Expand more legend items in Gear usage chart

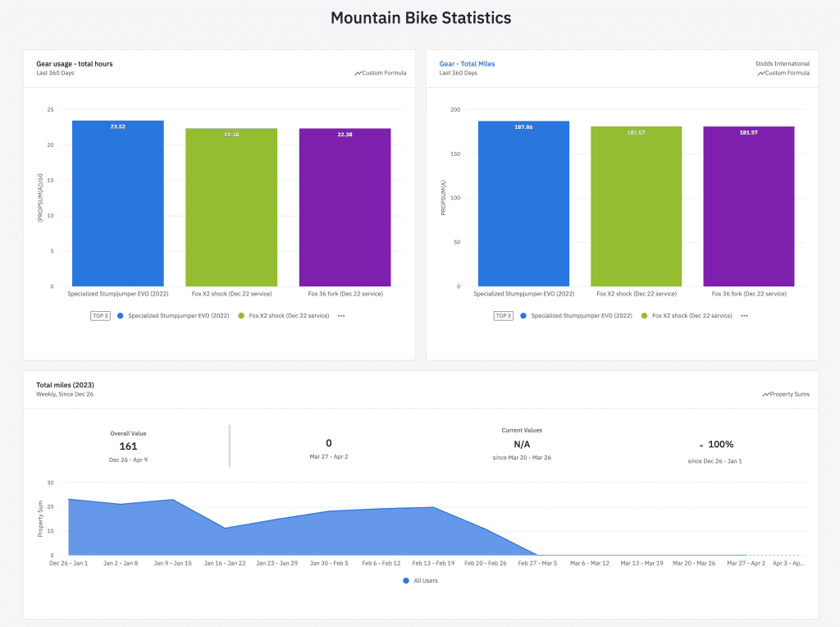coord(341,315)
